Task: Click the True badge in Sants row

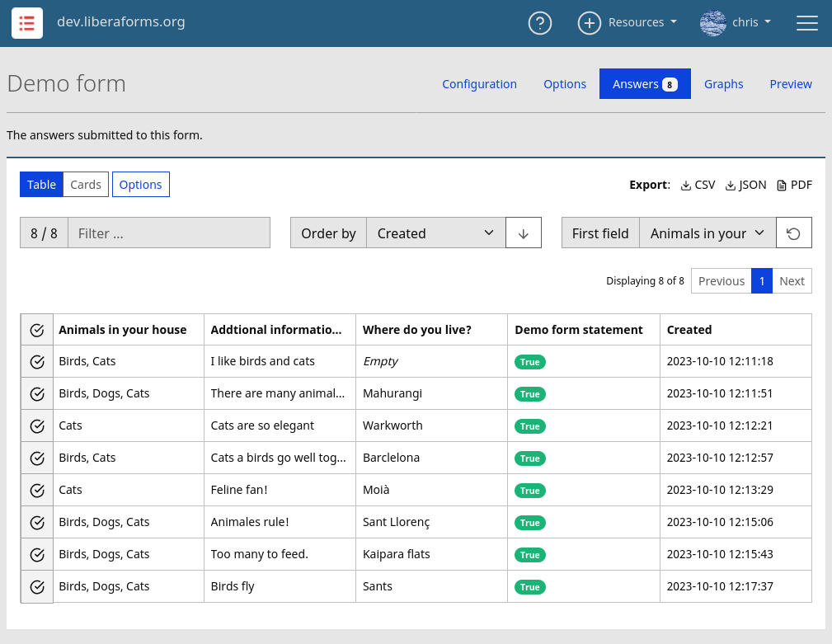Action: (529, 587)
